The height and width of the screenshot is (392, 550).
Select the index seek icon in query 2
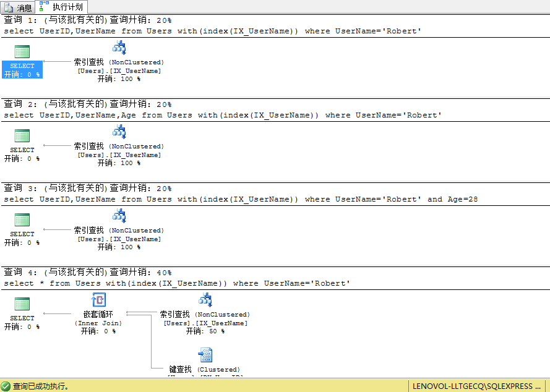119,132
